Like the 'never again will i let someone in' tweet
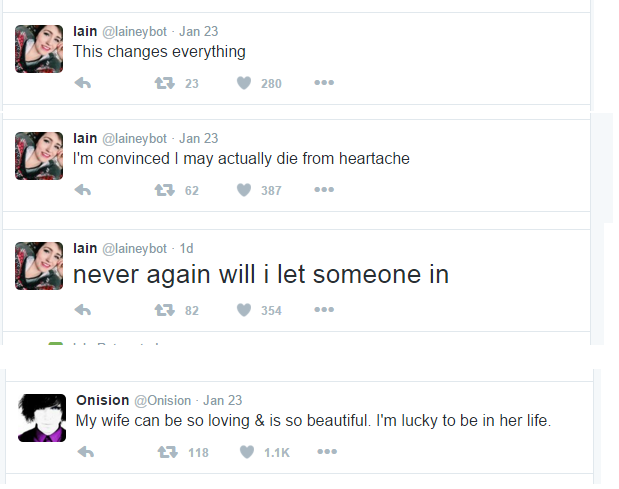Viewport: 619px width, 489px height. point(244,310)
